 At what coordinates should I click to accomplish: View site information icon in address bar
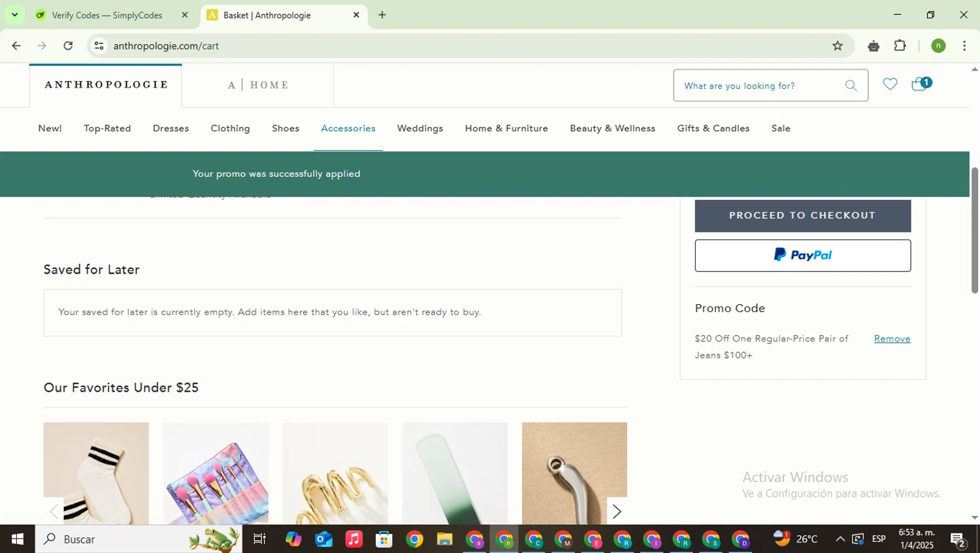click(x=99, y=46)
